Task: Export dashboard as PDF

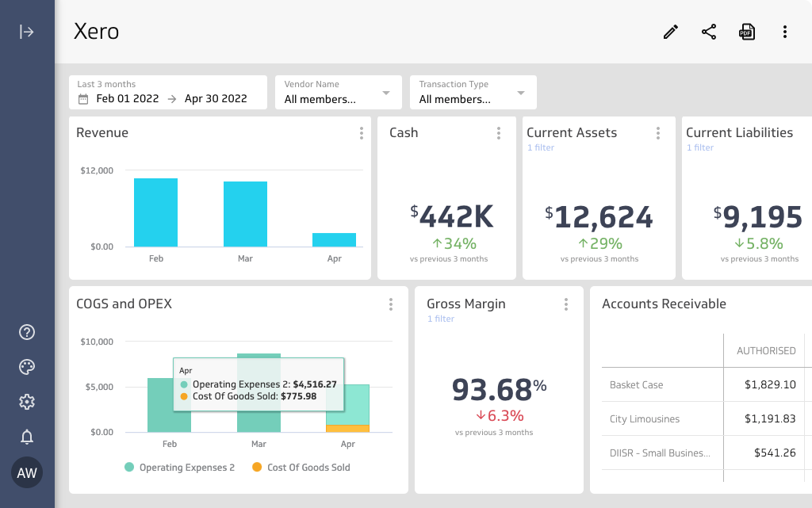Action: coord(747,32)
